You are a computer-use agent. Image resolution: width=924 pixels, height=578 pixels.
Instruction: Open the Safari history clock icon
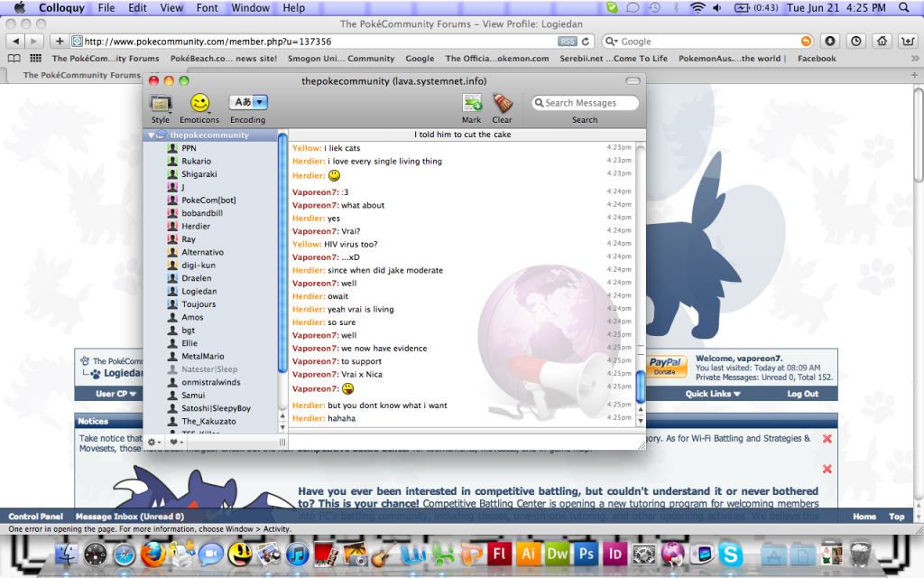[855, 42]
